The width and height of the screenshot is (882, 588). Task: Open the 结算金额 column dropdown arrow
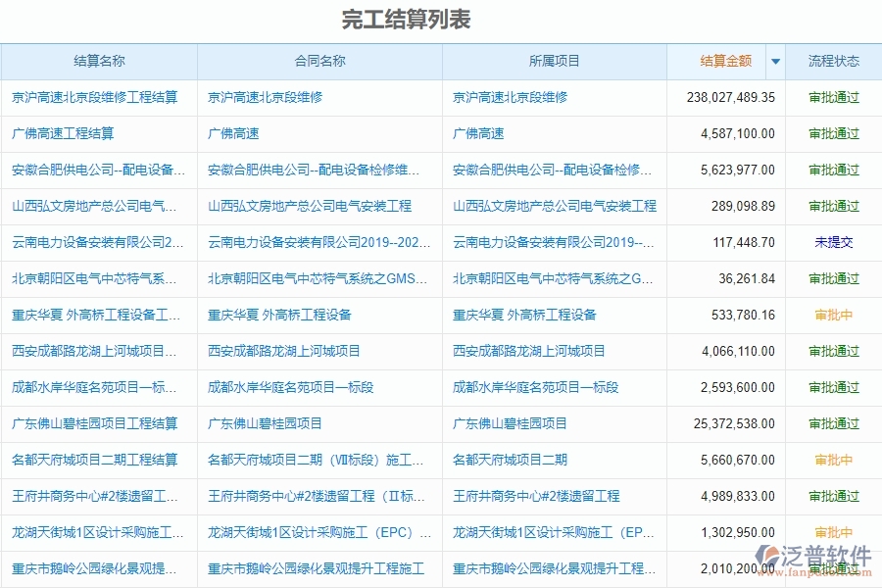pyautogui.click(x=775, y=61)
